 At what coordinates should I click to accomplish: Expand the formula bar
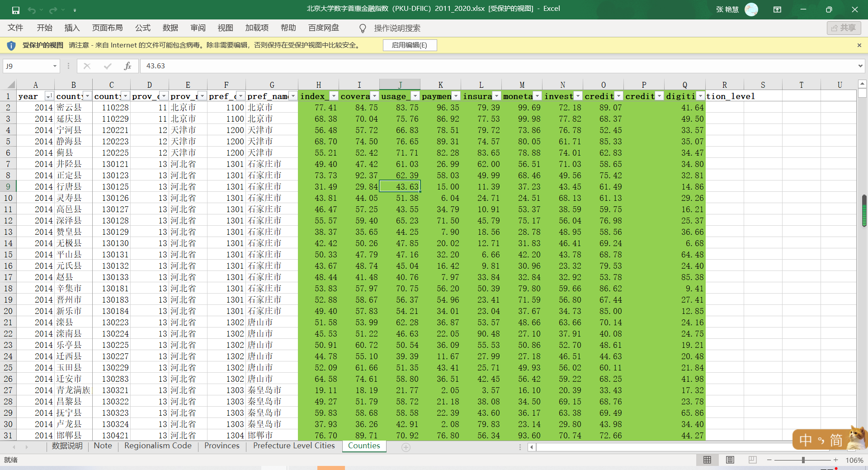tap(860, 66)
